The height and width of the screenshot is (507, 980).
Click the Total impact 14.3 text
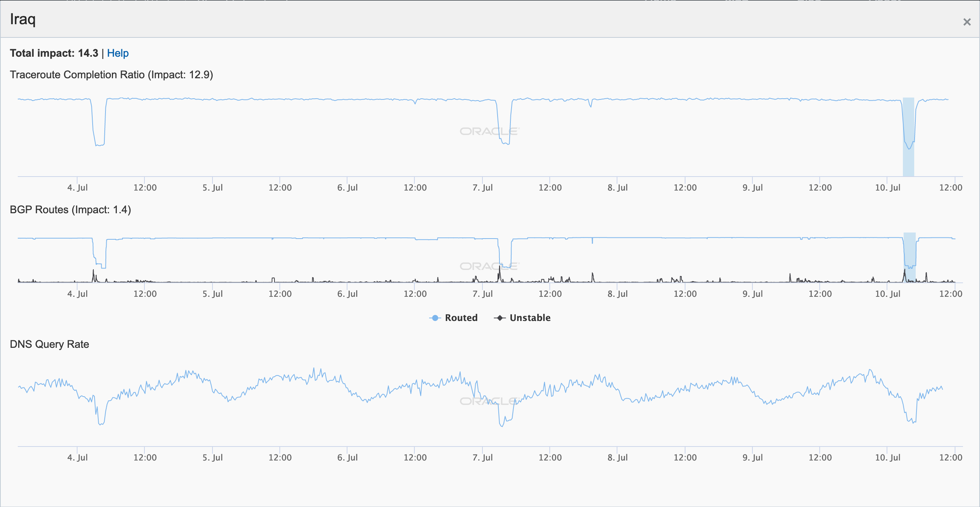pyautogui.click(x=54, y=53)
